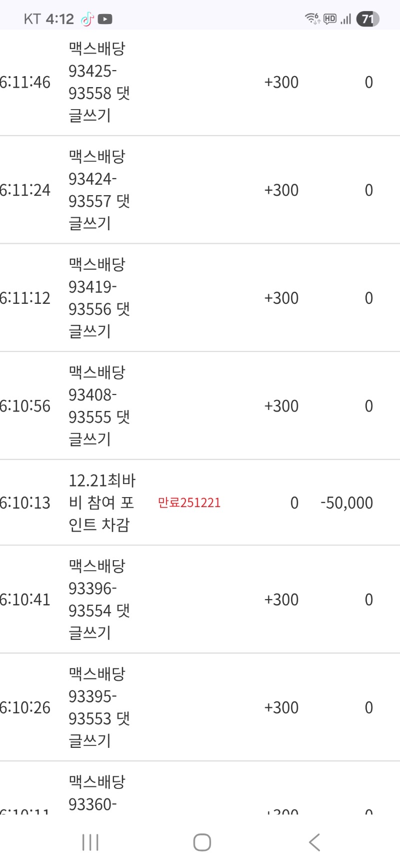Tap the Wi-Fi status icon
The height and width of the screenshot is (868, 400).
pyautogui.click(x=312, y=19)
